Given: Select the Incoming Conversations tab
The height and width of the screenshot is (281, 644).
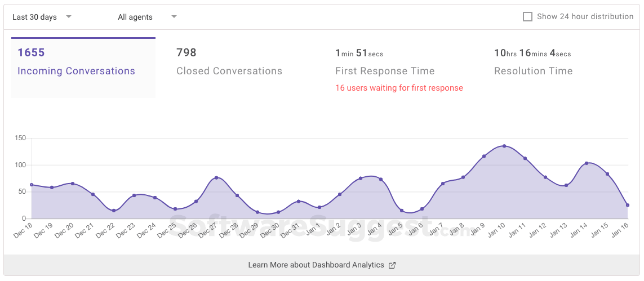Looking at the screenshot, I should tap(76, 63).
